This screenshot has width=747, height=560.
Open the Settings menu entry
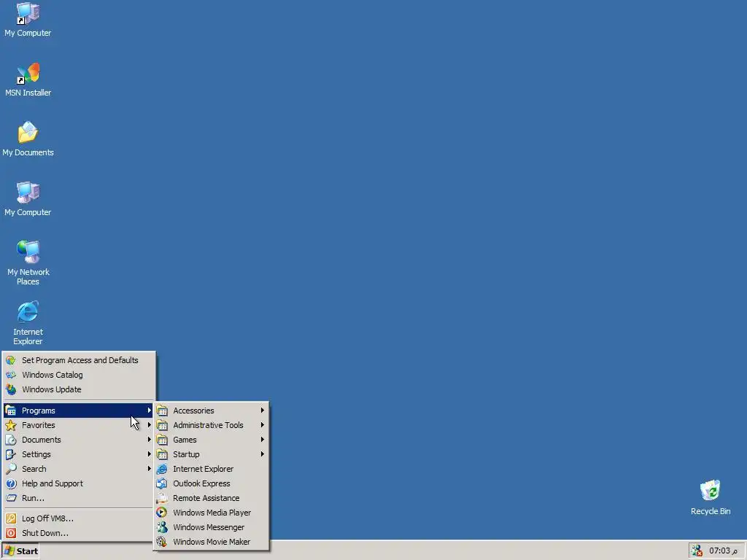[x=79, y=454]
